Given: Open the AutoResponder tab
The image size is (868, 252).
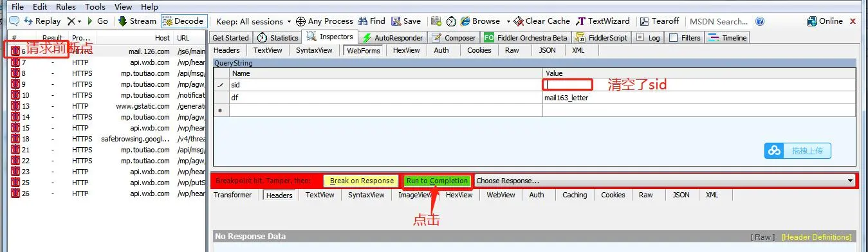Looking at the screenshot, I should pos(392,38).
